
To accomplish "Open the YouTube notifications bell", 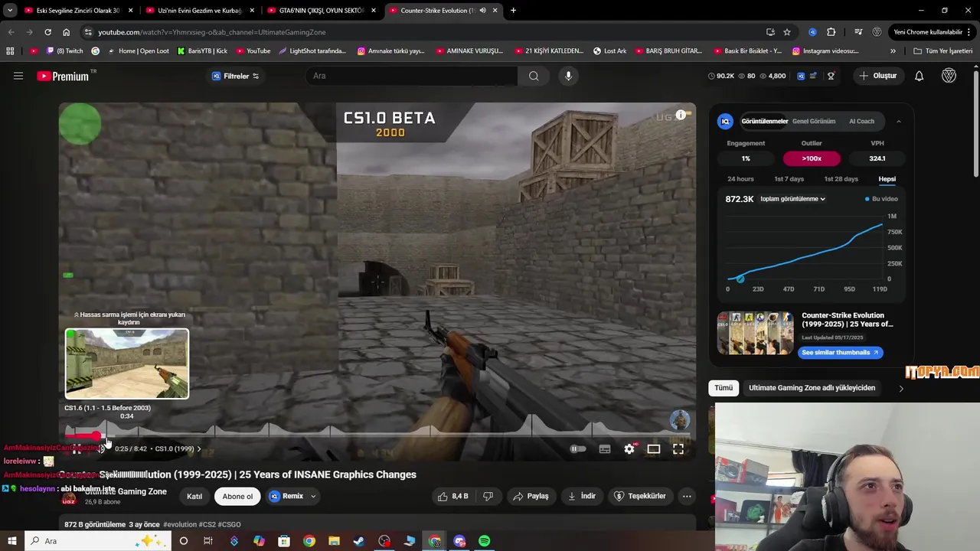I will click(x=920, y=76).
